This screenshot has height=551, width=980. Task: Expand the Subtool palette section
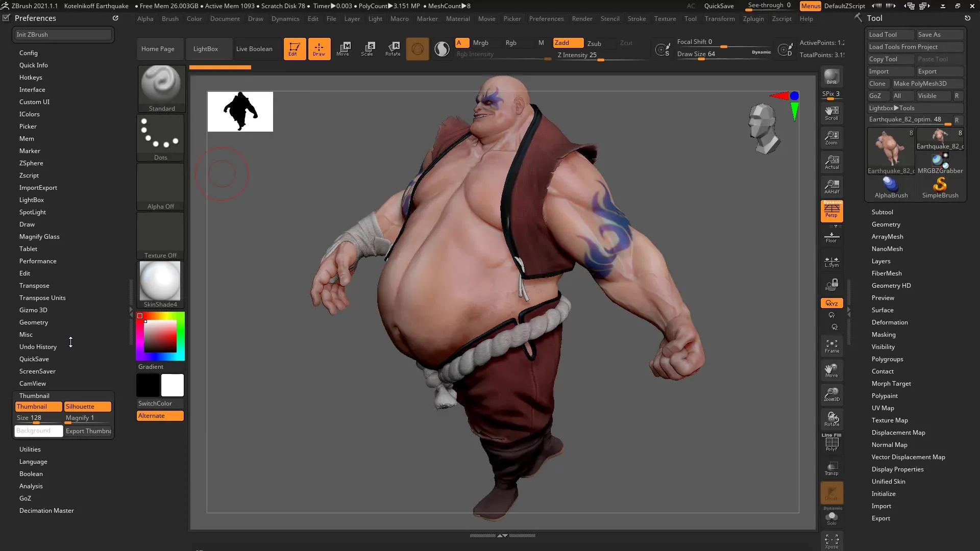(x=882, y=212)
